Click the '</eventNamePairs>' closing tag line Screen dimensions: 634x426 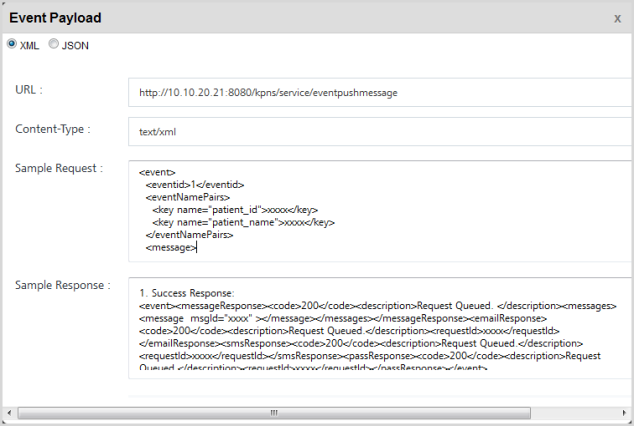[189, 235]
